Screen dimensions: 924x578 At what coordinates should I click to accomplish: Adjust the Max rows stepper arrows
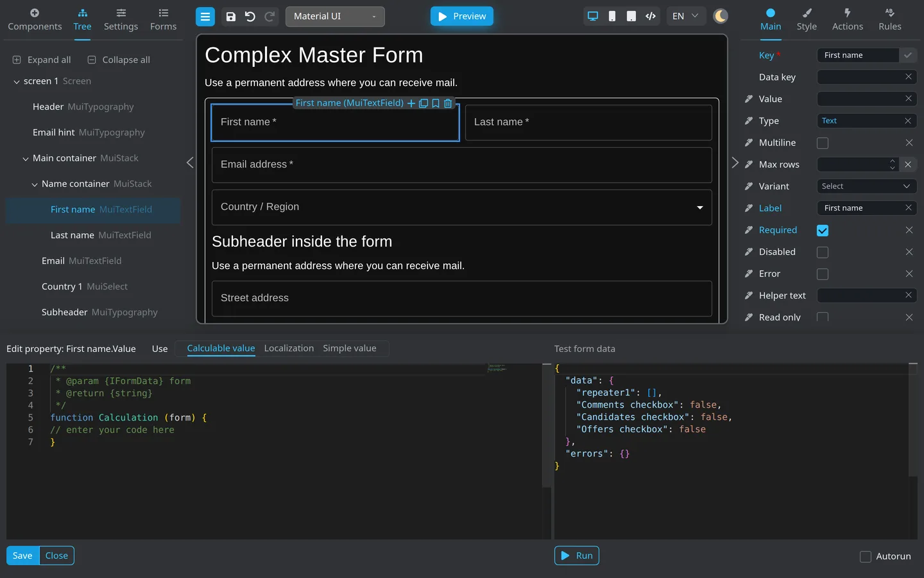(x=892, y=164)
